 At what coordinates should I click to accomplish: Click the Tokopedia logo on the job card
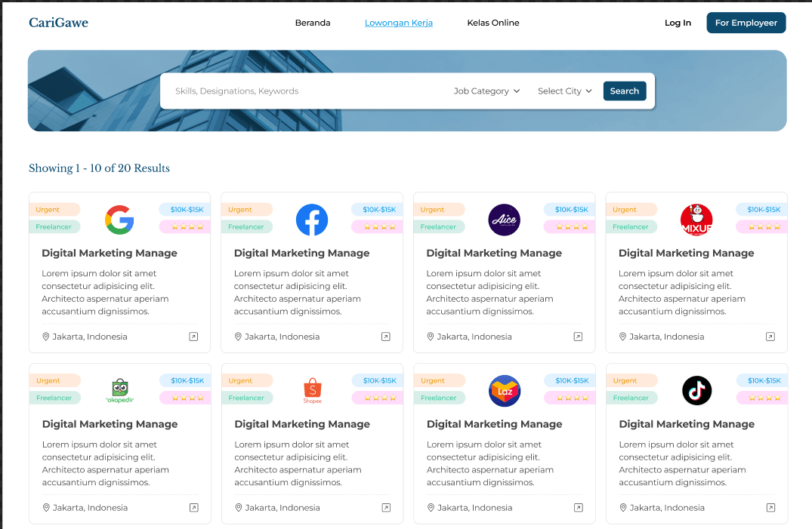point(120,391)
